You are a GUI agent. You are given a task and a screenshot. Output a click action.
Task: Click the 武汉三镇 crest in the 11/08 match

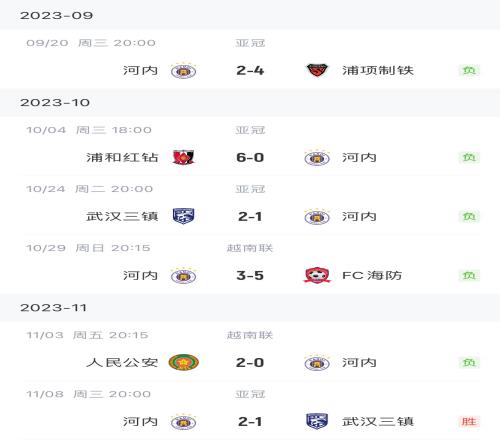(x=317, y=421)
